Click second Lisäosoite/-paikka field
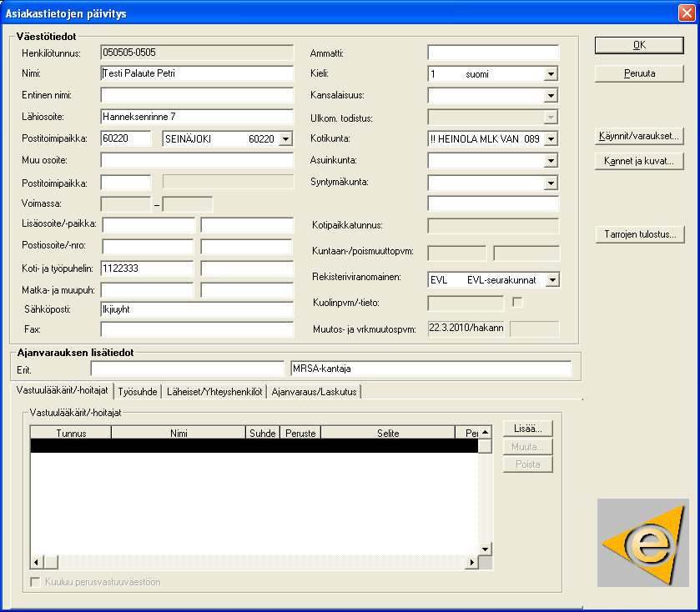The height and width of the screenshot is (612, 700). (247, 225)
